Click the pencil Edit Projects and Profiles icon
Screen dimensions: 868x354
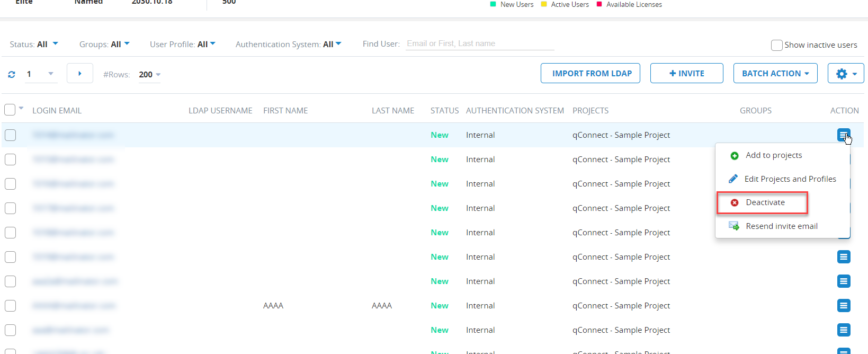733,179
